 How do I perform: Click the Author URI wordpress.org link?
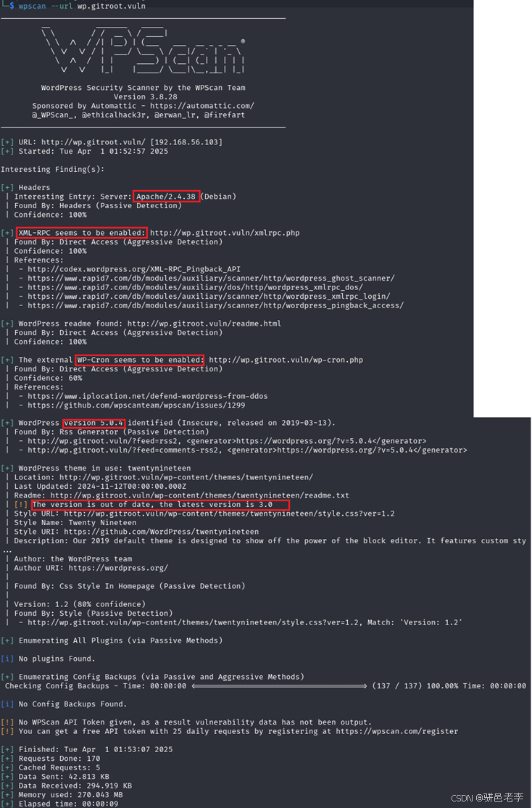tap(118, 568)
